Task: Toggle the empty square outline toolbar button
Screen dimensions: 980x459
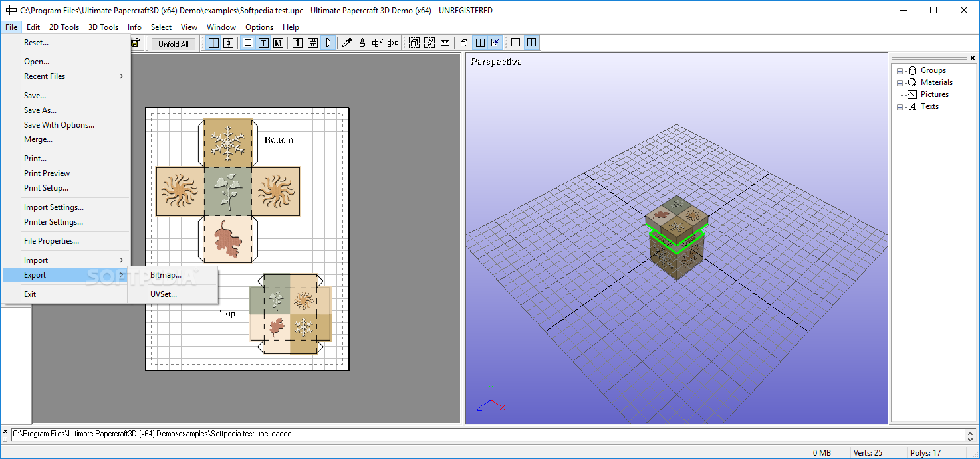Action: coord(248,43)
